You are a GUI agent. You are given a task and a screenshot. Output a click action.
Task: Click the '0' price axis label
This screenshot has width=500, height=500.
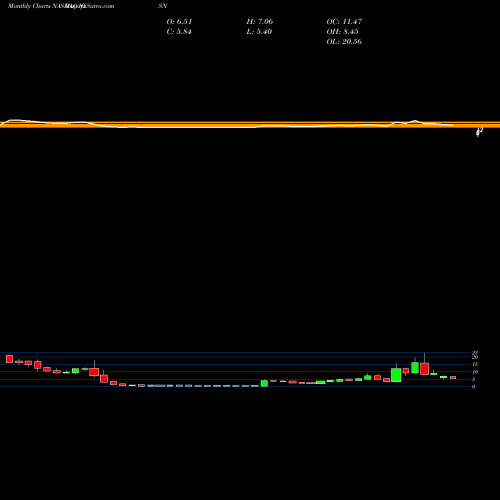click(x=474, y=387)
